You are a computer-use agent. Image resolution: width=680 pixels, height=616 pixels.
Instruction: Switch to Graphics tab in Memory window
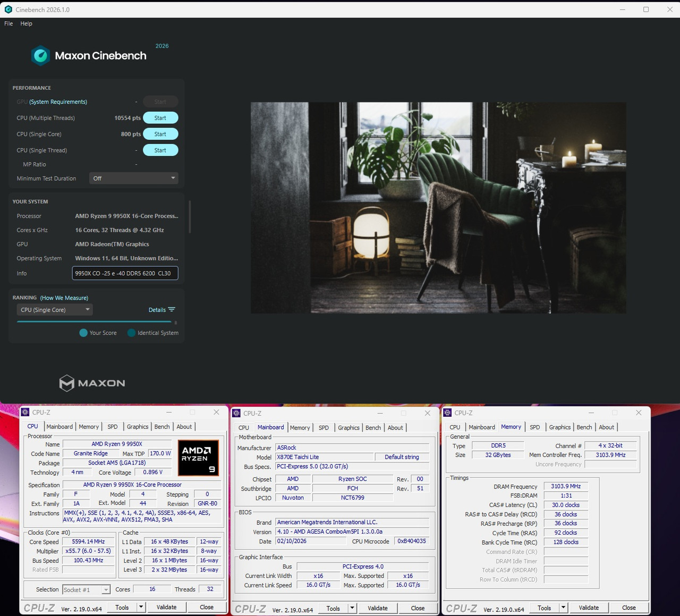click(560, 427)
